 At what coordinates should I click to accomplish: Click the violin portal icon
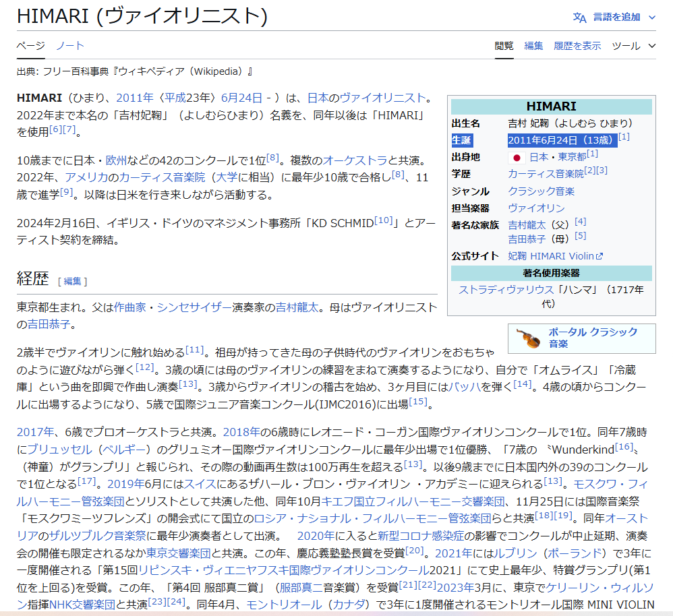529,338
